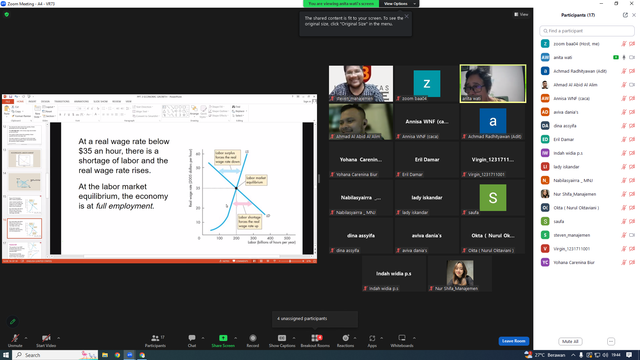Select Eril Damar in participants list
The width and height of the screenshot is (640, 360).
[x=588, y=140]
